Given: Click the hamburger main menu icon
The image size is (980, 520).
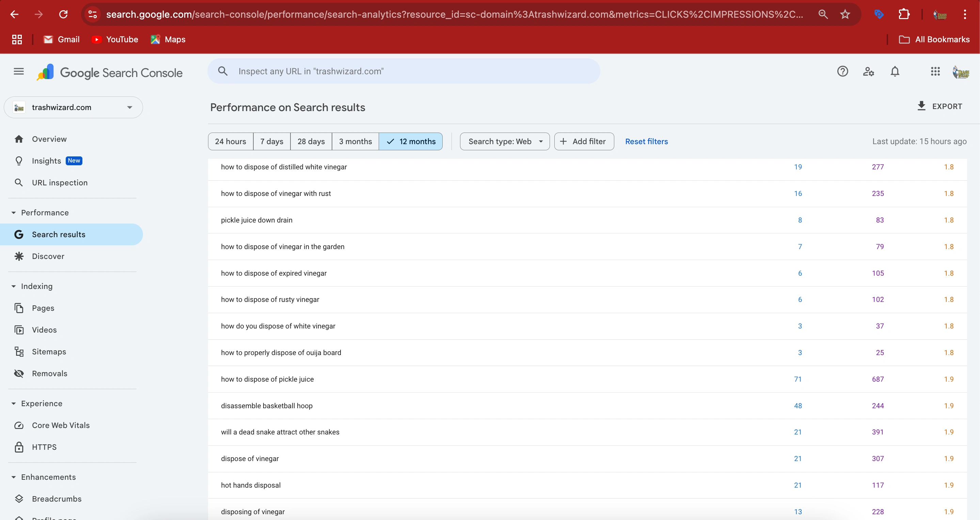Looking at the screenshot, I should (19, 72).
